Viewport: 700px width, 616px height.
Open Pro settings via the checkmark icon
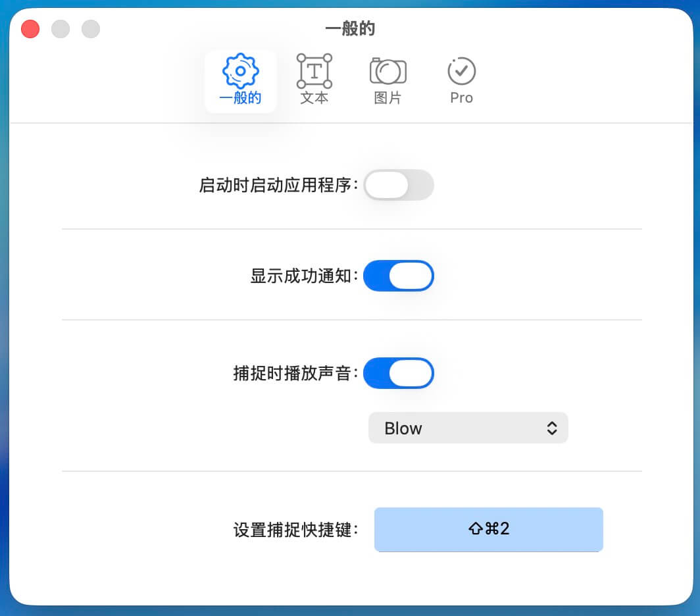(461, 70)
